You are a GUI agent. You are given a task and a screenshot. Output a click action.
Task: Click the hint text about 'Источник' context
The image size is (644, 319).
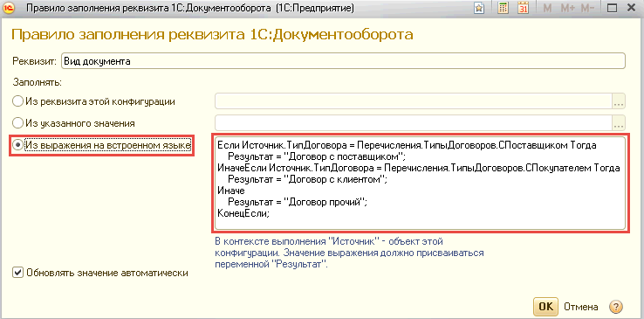pos(350,253)
